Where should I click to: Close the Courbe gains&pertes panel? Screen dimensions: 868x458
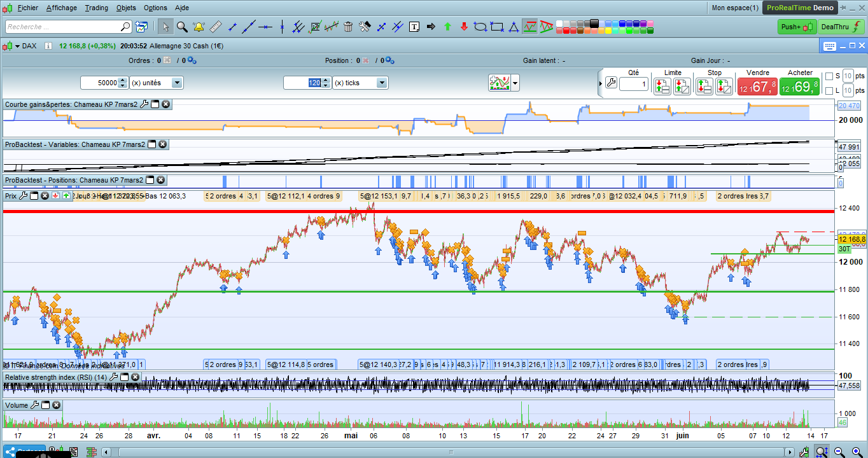coord(165,104)
